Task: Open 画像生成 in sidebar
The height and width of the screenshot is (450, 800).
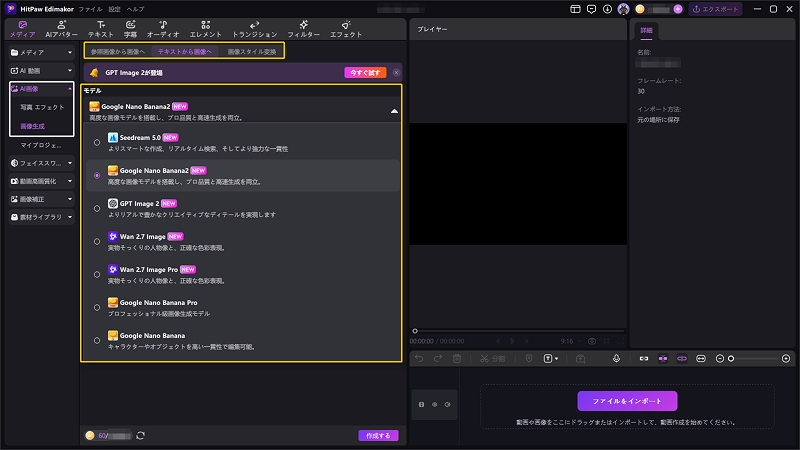Action: click(x=32, y=126)
